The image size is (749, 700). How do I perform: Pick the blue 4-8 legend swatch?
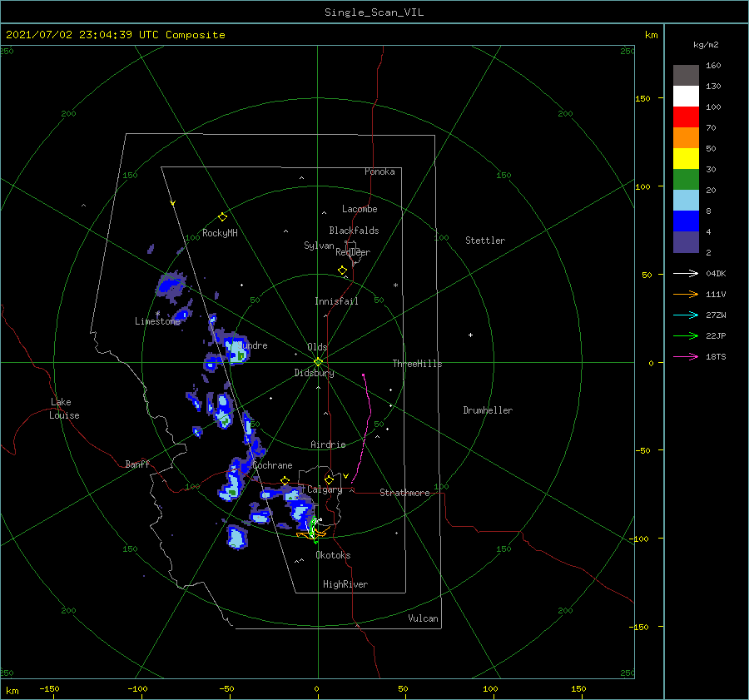point(686,221)
